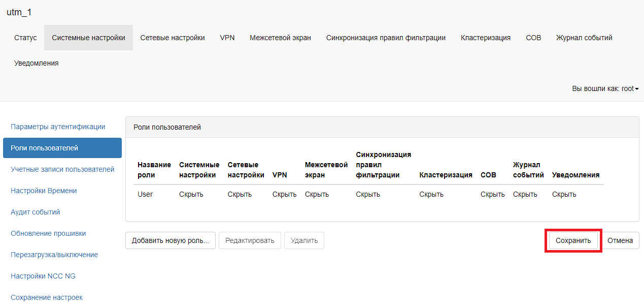Open the Уведомления tab
The height and width of the screenshot is (308, 644).
pyautogui.click(x=36, y=63)
